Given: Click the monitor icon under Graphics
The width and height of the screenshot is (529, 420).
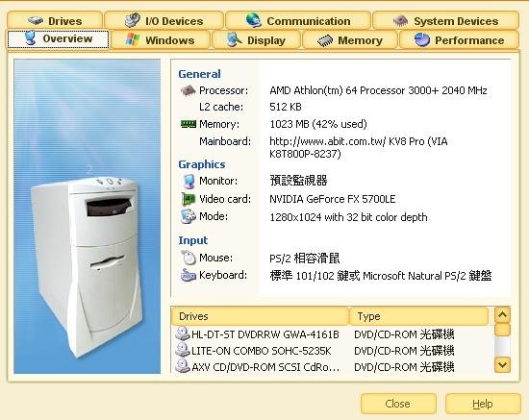Looking at the screenshot, I should 189,181.
